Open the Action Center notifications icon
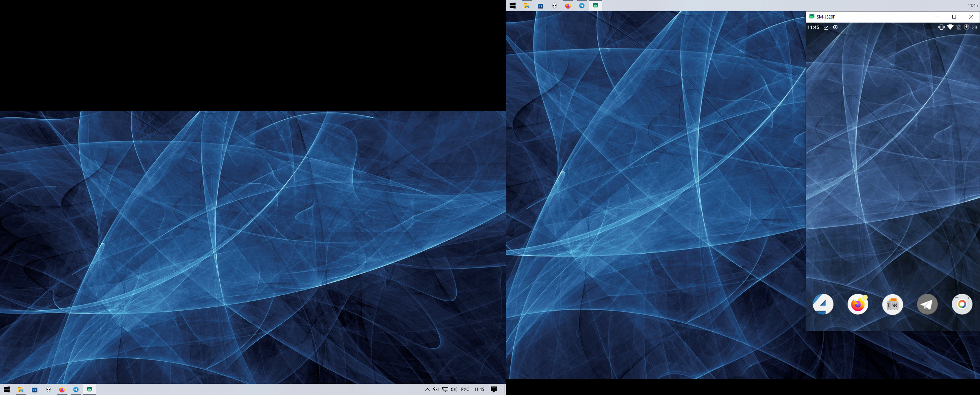The image size is (980, 395). click(x=494, y=389)
